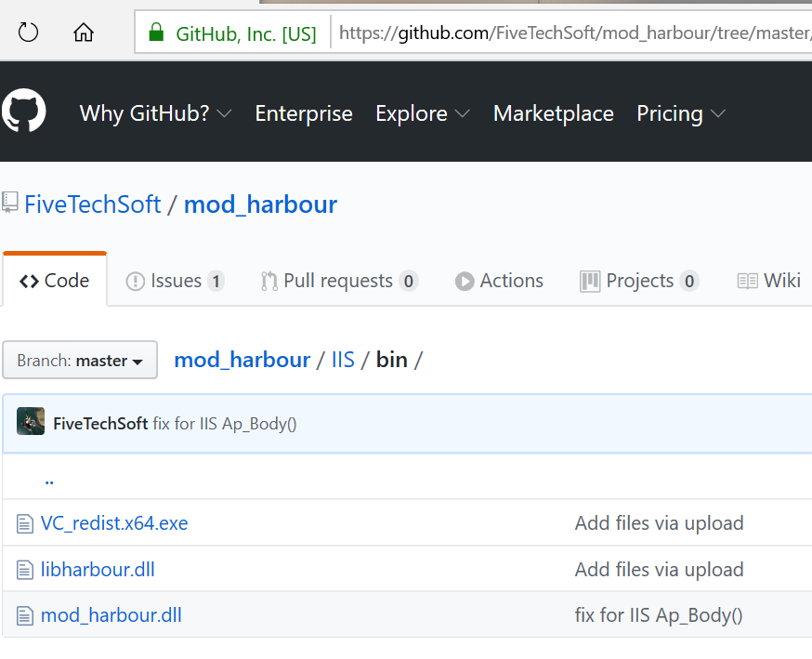Expand the Pricing dropdown menu

(x=680, y=113)
